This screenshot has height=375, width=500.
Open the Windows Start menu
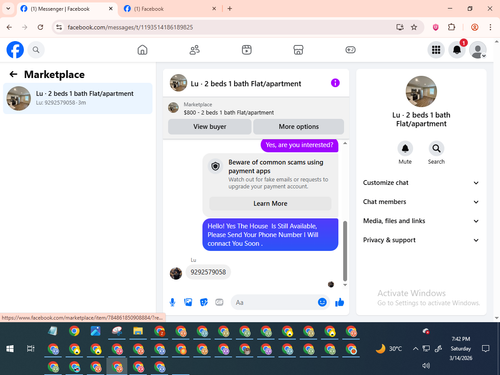click(x=10, y=349)
